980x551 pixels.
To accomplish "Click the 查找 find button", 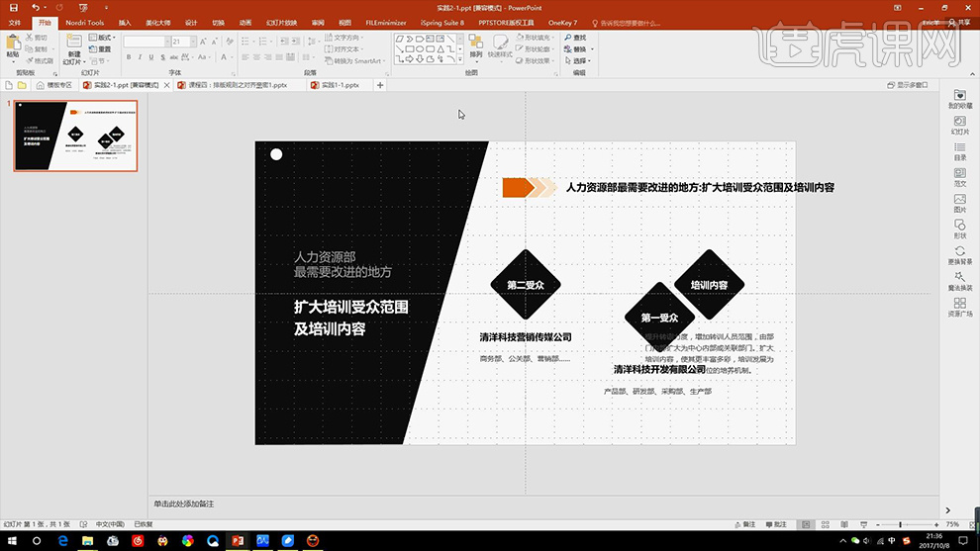I will (x=579, y=38).
